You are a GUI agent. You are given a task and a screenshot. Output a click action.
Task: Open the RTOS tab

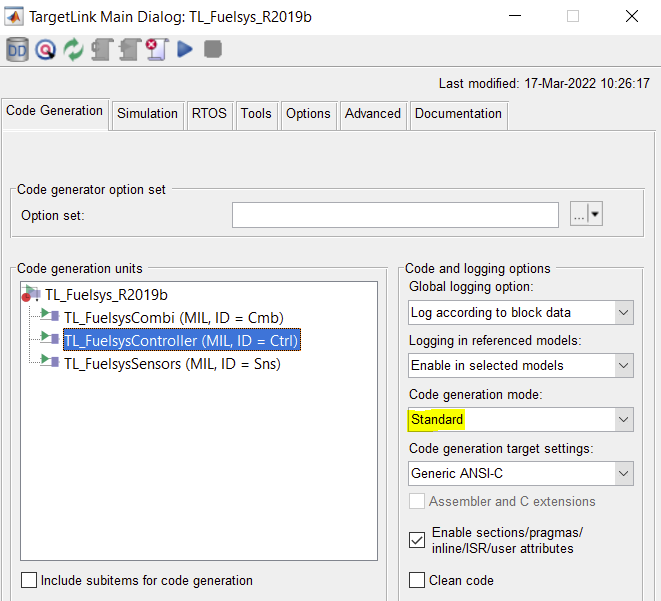tap(209, 114)
